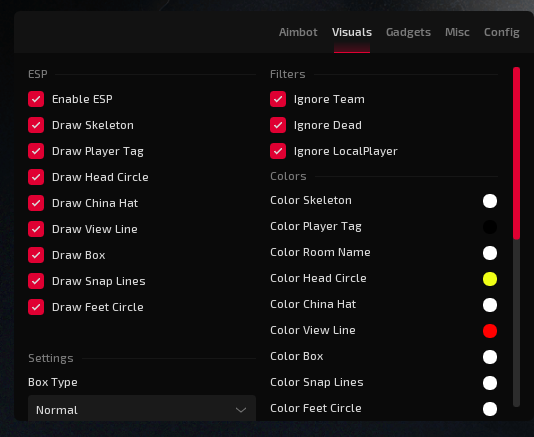Change the white Color Skeleton swatch
Image resolution: width=534 pixels, height=437 pixels.
pos(490,201)
